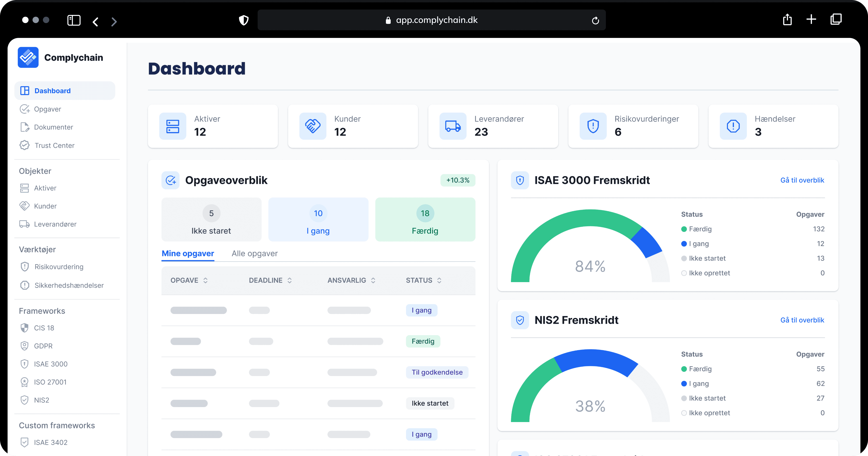Follow Gå til overblik link for ISAE 3000
The width and height of the screenshot is (868, 456).
coord(802,180)
